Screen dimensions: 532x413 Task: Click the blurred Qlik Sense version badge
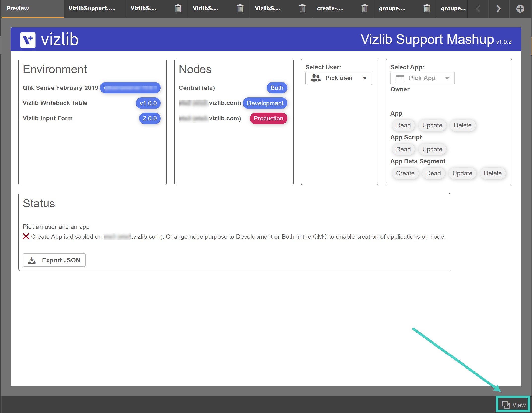[x=130, y=88]
